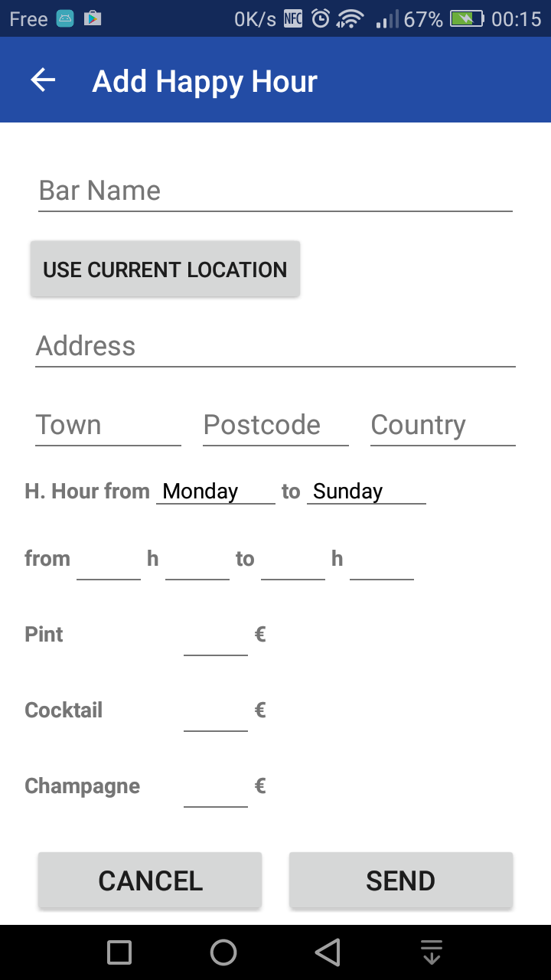This screenshot has height=980, width=551.
Task: Focus the Bar Name field
Action: pyautogui.click(x=275, y=191)
